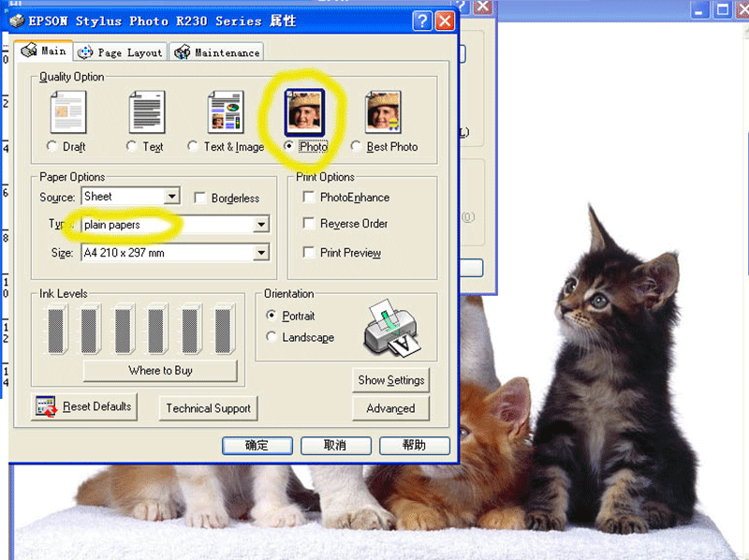Click the Best Photo quality icon
Screen dimensions: 749x560
point(383,111)
